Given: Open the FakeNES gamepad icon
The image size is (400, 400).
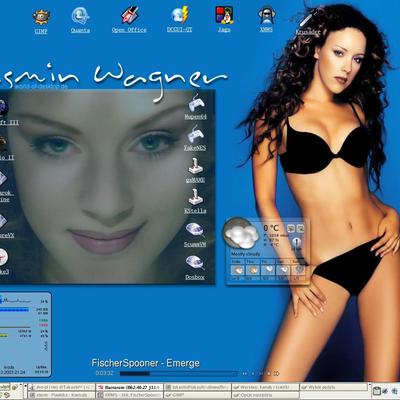Looking at the screenshot, I should 195,138.
